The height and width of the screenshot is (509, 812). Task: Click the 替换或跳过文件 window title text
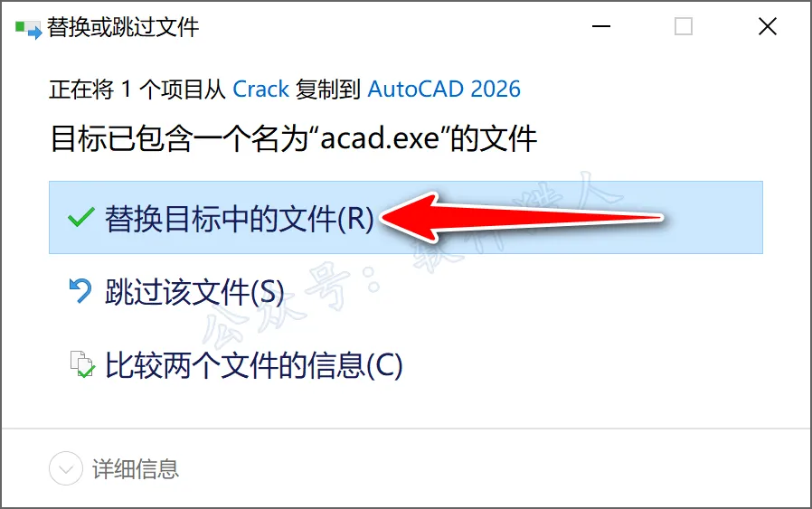click(123, 27)
